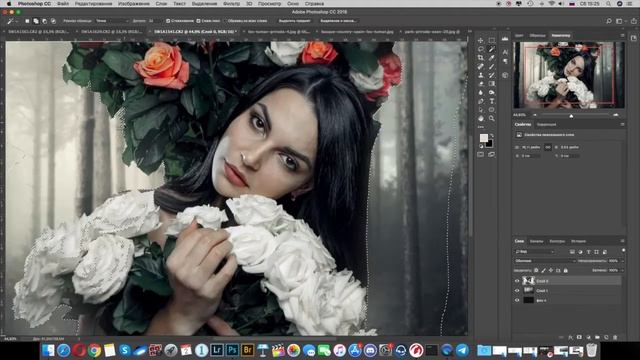Select the History Brush tool
This screenshot has height=360, width=640.
[x=492, y=75]
